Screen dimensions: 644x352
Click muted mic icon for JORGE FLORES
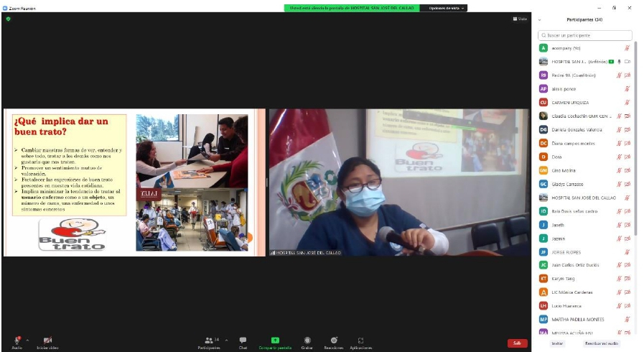pos(627,252)
